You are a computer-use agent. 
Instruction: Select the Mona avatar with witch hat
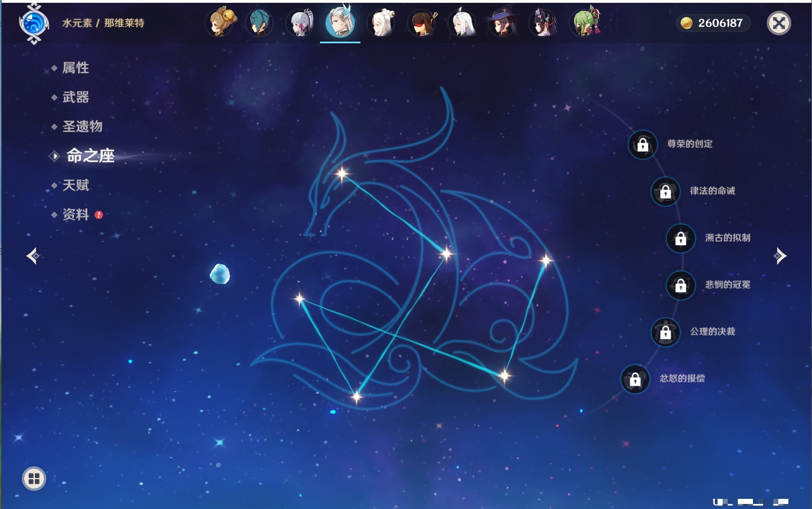tap(502, 23)
